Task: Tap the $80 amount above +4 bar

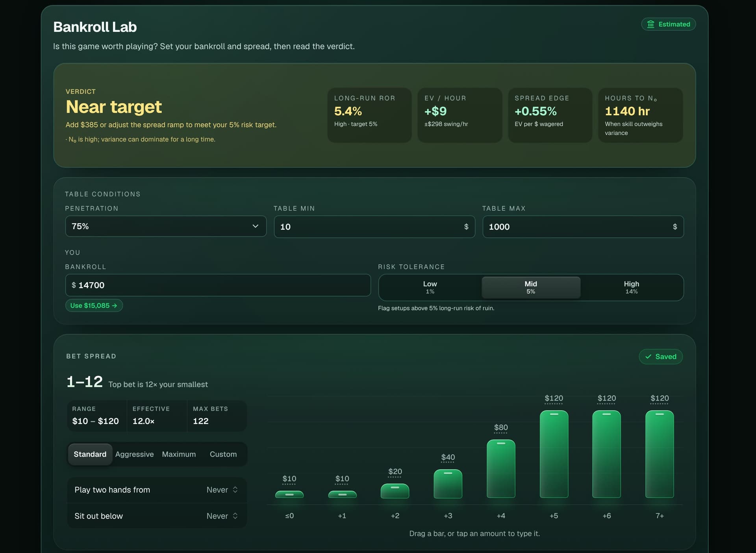Action: click(501, 427)
